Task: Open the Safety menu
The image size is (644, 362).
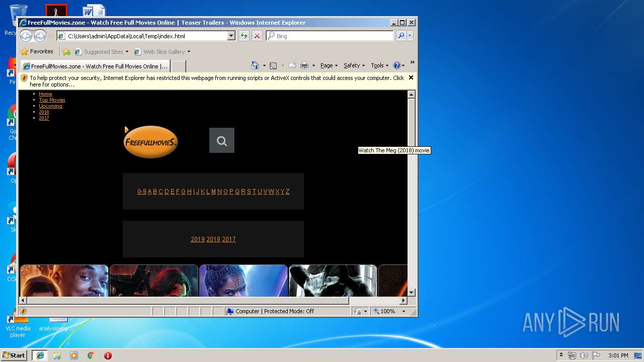Action: (x=355, y=65)
